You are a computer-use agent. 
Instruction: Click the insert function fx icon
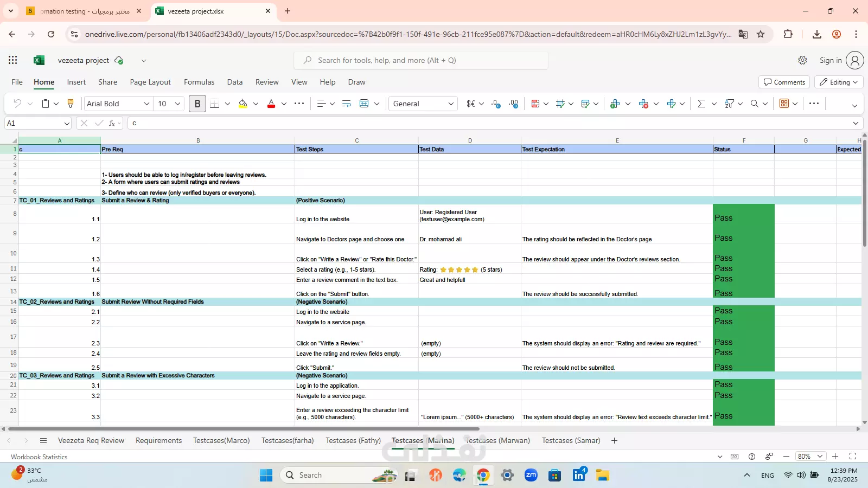[112, 123]
